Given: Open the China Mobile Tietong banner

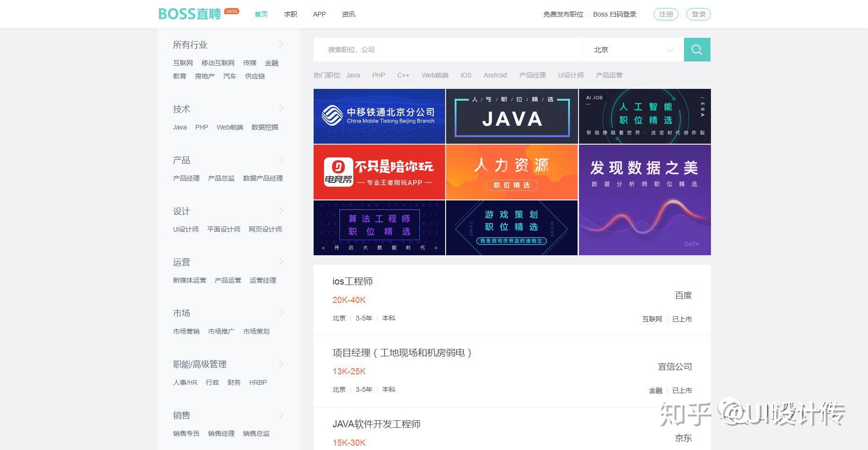Looking at the screenshot, I should (379, 116).
